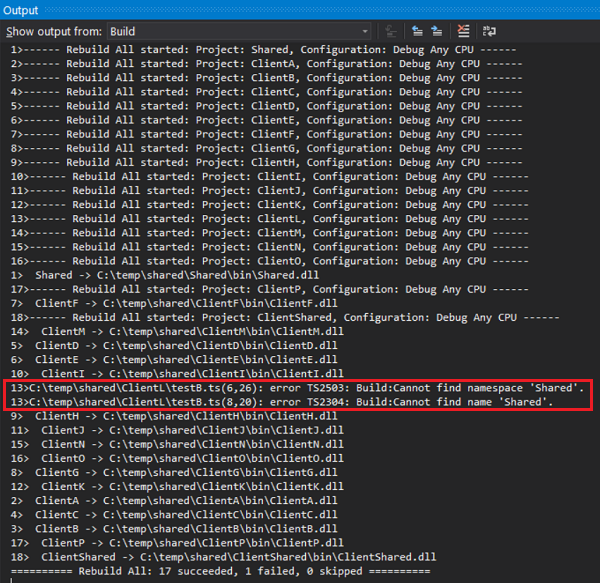The height and width of the screenshot is (583, 600).
Task: Click the Output panel title bar
Action: coord(300,10)
